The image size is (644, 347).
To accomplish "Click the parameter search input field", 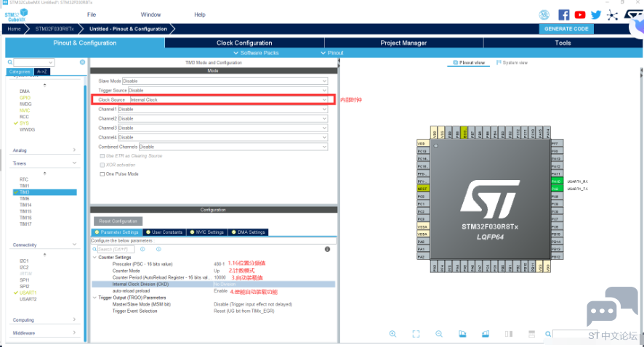I will coord(116,249).
